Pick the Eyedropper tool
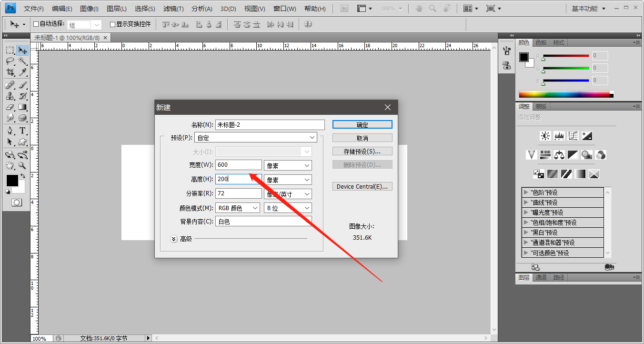This screenshot has height=344, width=644. [22, 72]
